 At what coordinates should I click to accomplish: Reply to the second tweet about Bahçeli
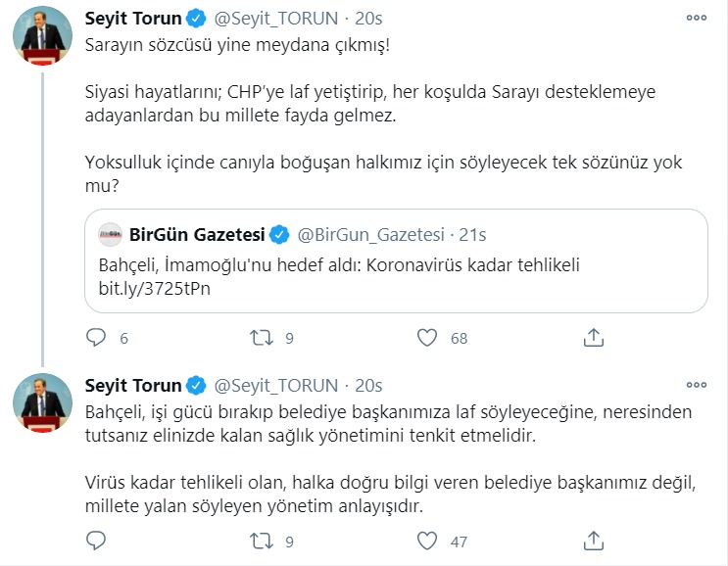click(x=96, y=541)
